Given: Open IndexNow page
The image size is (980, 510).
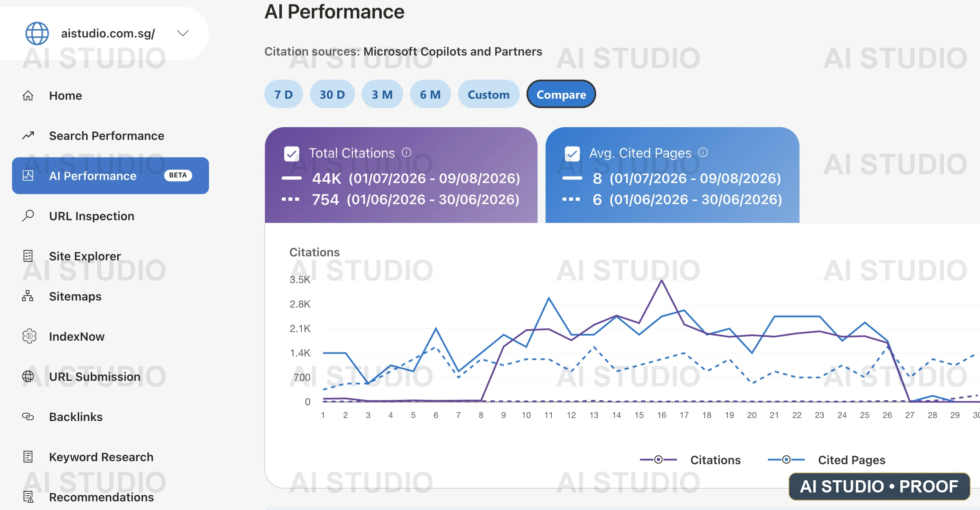Looking at the screenshot, I should click(77, 336).
